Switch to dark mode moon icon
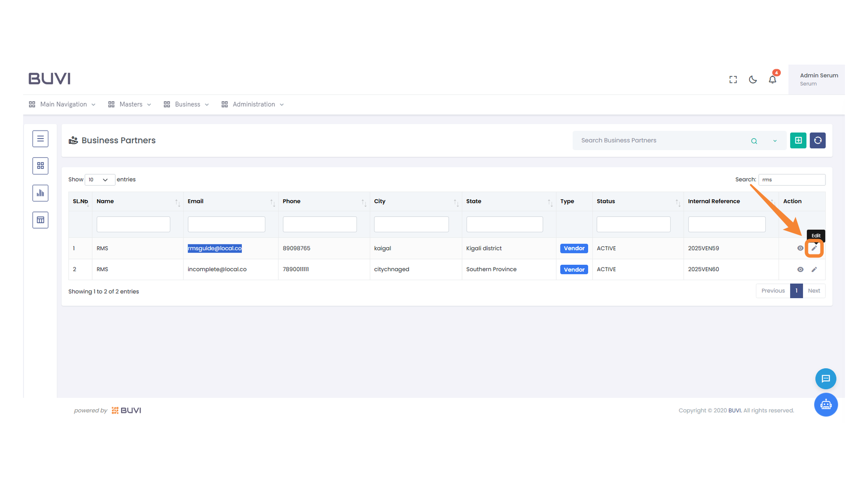 point(753,80)
